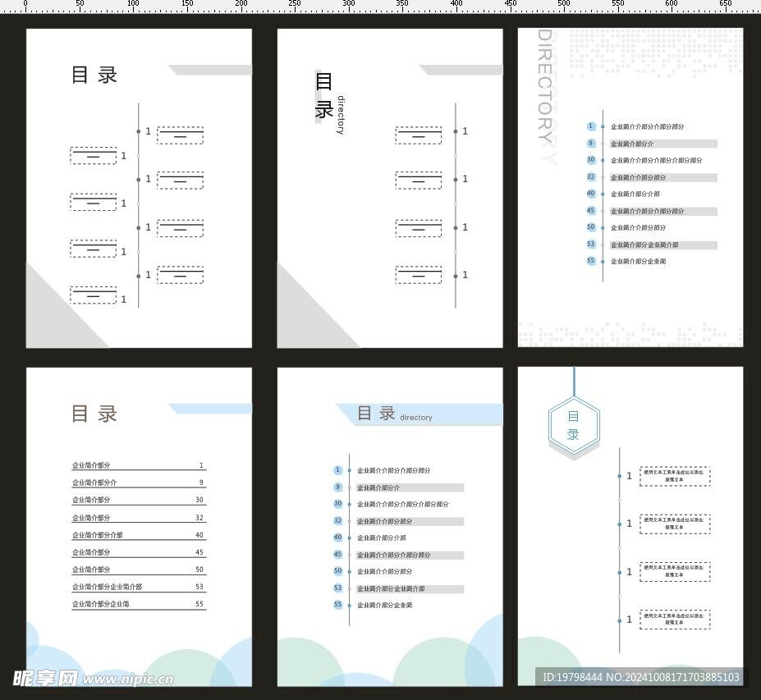Select underlined row 企业简介部分企业简 with page 55

tap(139, 605)
